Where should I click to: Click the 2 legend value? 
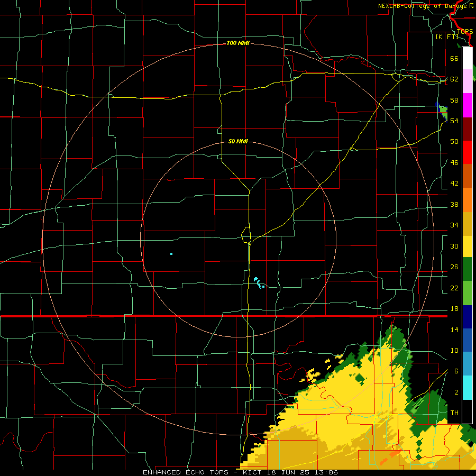coord(456,392)
